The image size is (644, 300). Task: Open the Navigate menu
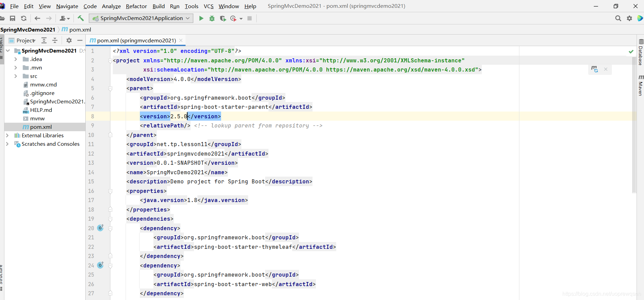click(x=67, y=6)
